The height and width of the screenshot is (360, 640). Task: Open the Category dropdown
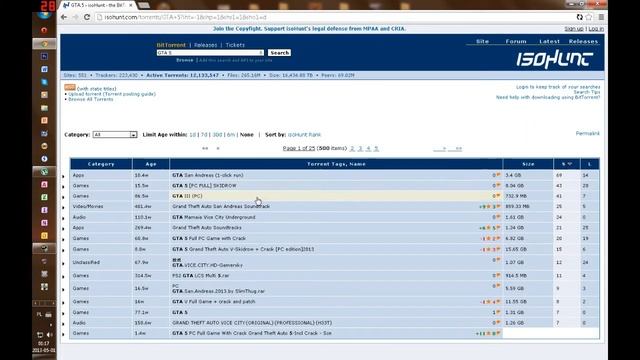115,135
